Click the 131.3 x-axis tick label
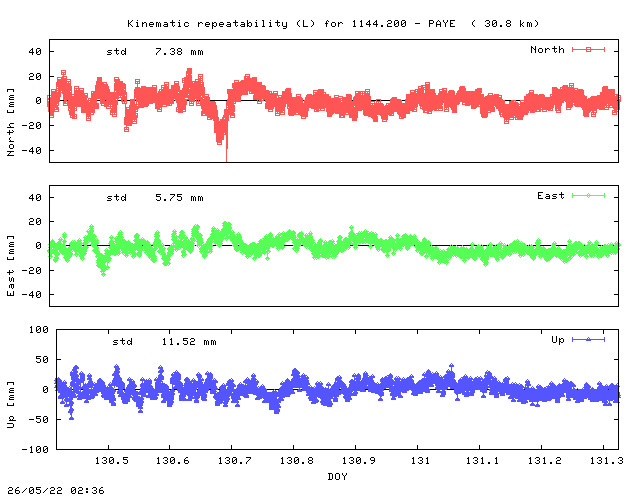This screenshot has width=640, height=496. 607,461
